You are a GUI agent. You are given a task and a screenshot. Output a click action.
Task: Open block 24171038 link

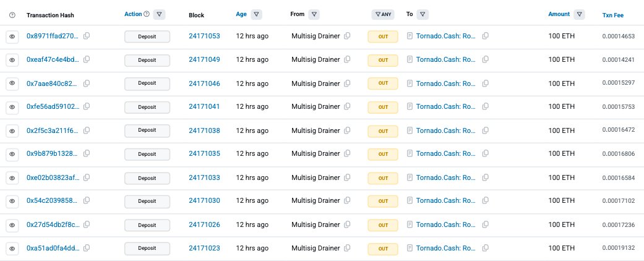(204, 130)
